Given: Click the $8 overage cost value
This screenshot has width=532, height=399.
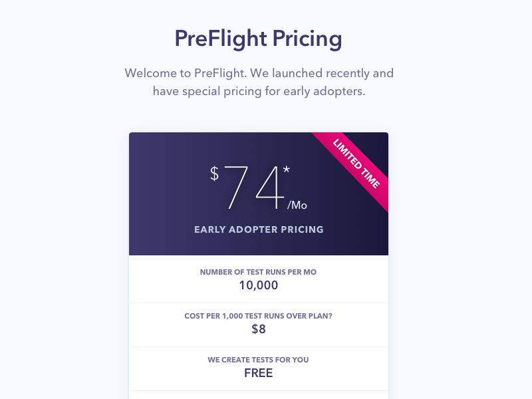Looking at the screenshot, I should click(258, 329).
